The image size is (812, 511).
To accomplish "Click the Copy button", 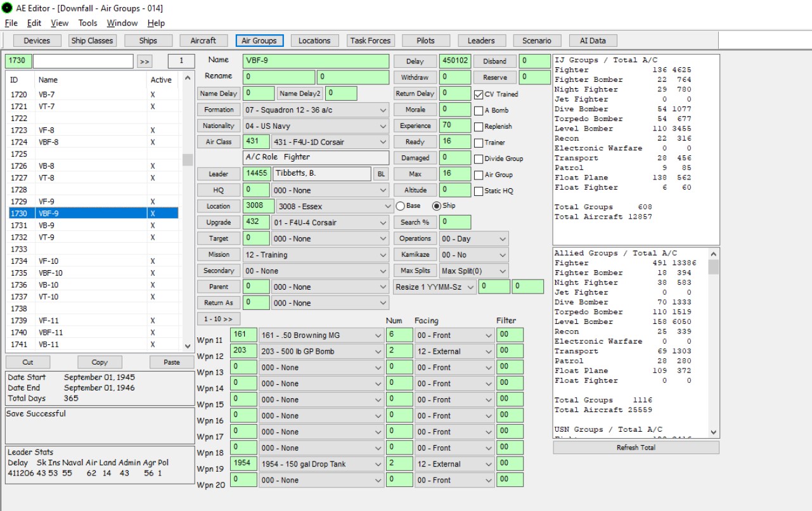I will (100, 363).
